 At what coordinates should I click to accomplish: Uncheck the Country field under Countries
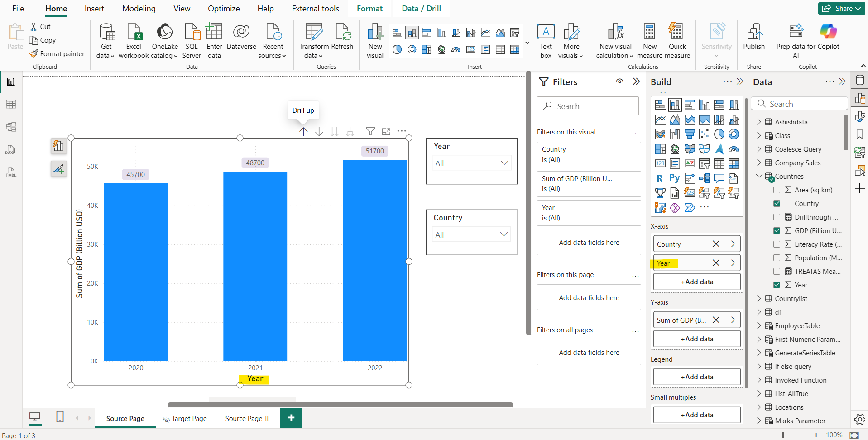(777, 203)
